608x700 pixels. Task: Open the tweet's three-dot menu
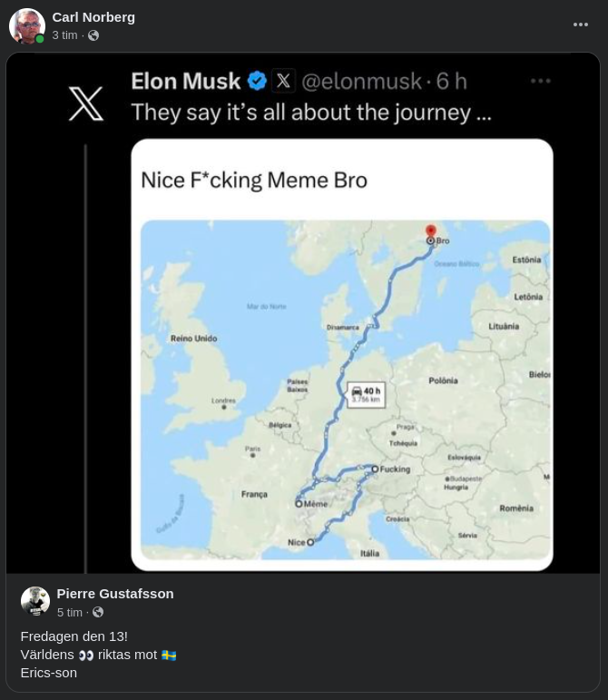541,81
